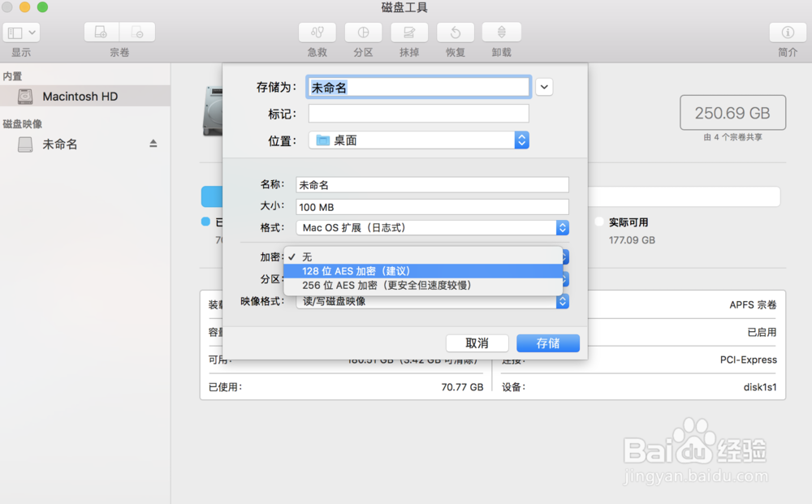Viewport: 812px width, 504px height.
Task: Click the Name (名称) field
Action: pos(433,185)
